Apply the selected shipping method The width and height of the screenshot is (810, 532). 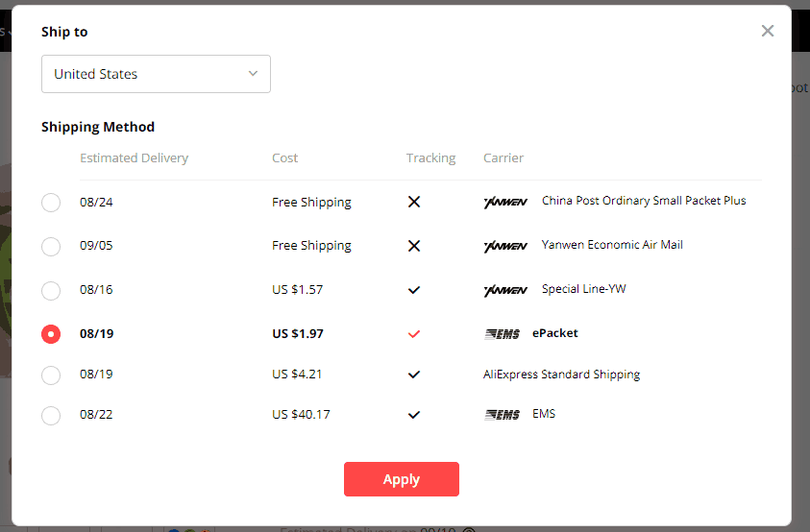click(402, 479)
